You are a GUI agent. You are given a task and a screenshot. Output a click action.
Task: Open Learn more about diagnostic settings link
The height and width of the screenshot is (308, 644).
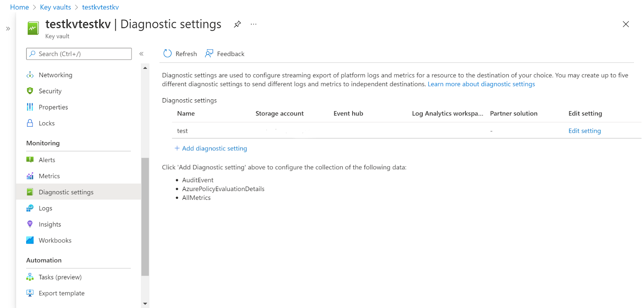(x=481, y=84)
